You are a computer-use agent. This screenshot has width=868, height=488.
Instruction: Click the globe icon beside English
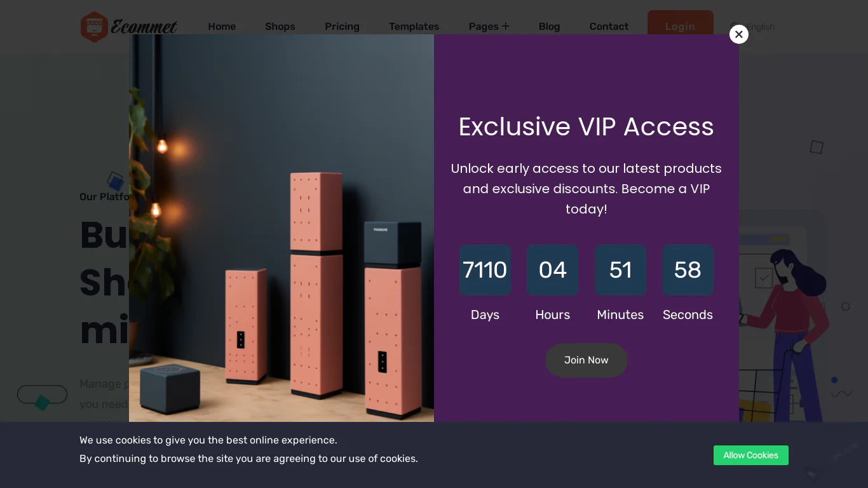735,27
